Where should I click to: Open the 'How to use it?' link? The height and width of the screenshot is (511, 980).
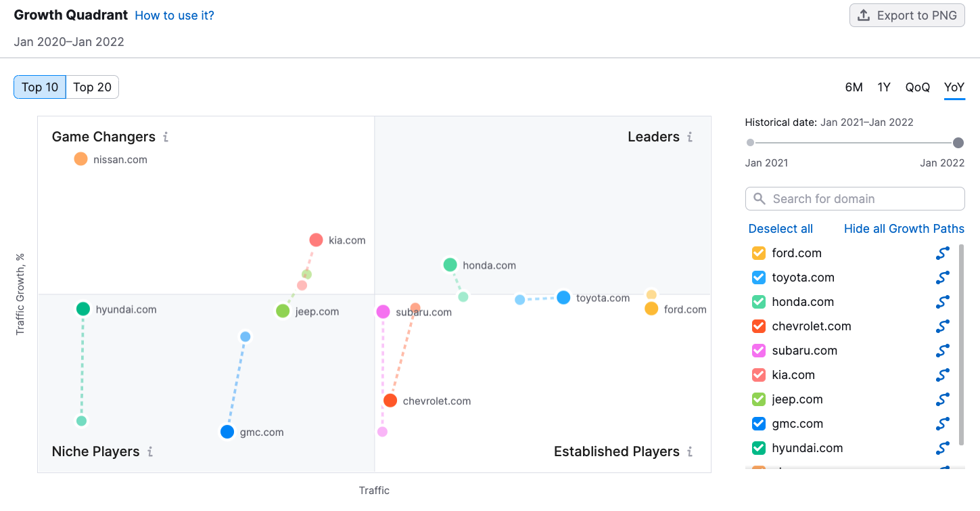(174, 16)
